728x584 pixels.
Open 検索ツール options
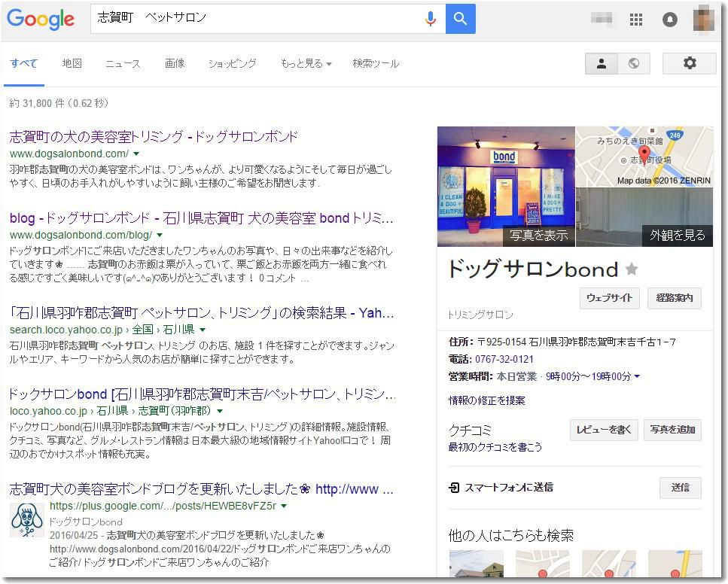tap(376, 64)
